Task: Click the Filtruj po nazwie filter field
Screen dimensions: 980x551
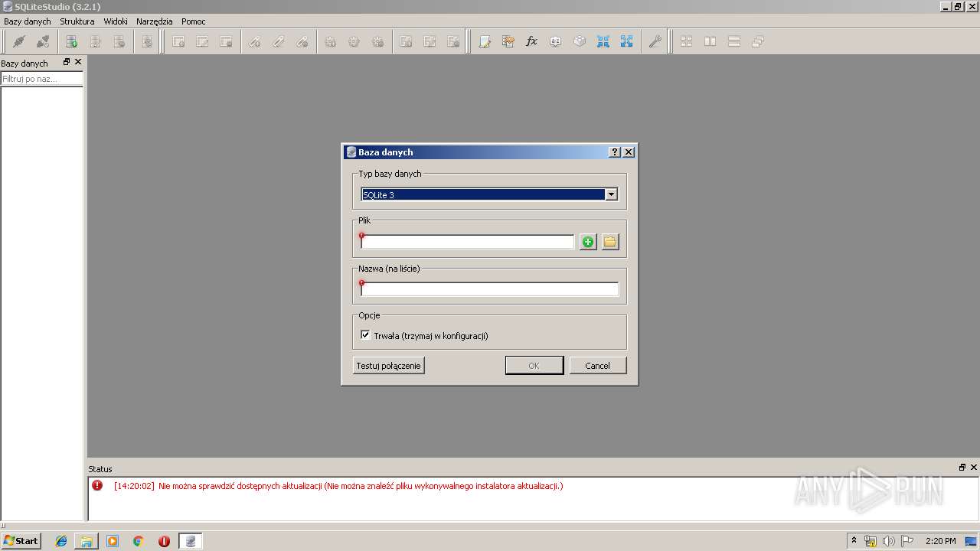Action: (x=41, y=79)
